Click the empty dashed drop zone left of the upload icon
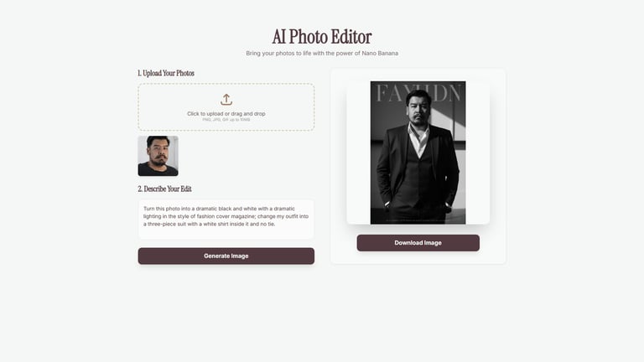This screenshot has width=644, height=362. click(x=179, y=107)
